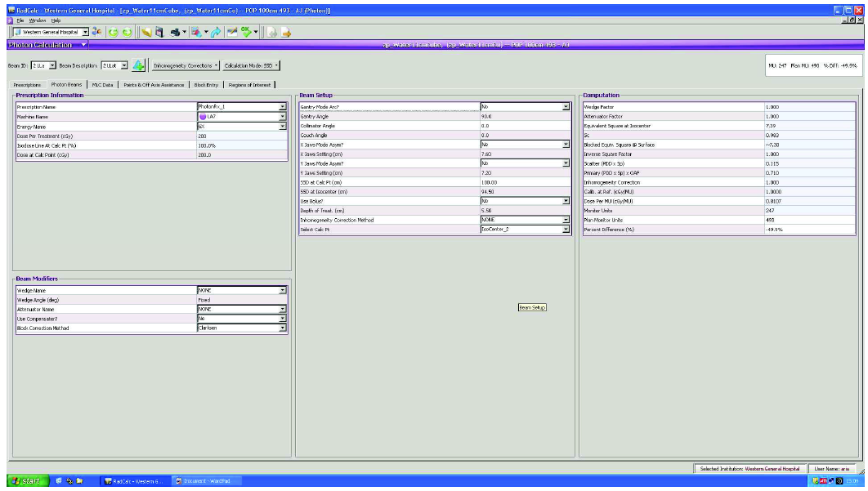Click the X Jaws Setting (cm) value
868x491 pixels.
(526, 154)
